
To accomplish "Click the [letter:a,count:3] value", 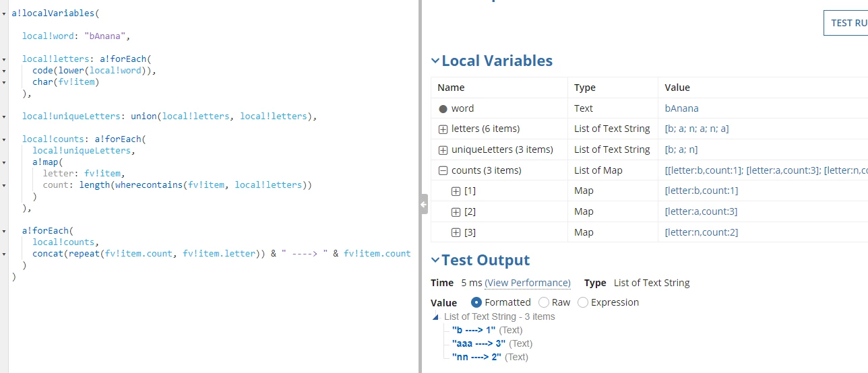I will [x=701, y=211].
